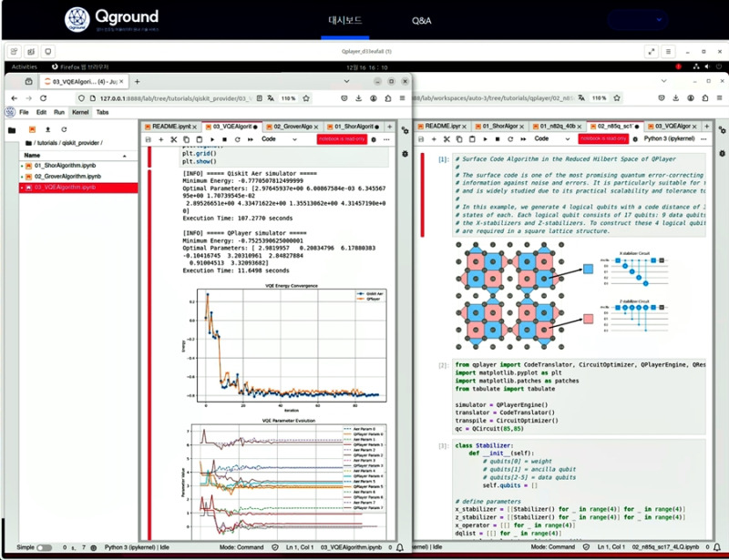
Task: Click the cut cell scissors icon in left notebook
Action: pos(174,139)
